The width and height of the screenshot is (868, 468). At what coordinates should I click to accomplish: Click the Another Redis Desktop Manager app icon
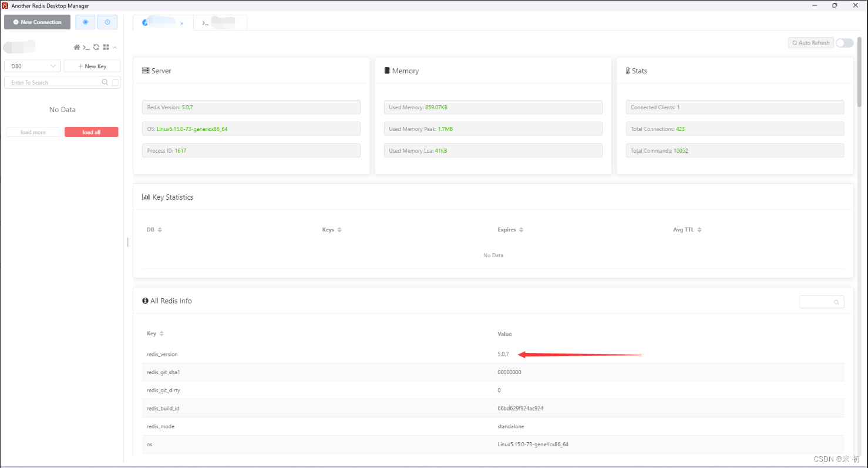(5, 5)
